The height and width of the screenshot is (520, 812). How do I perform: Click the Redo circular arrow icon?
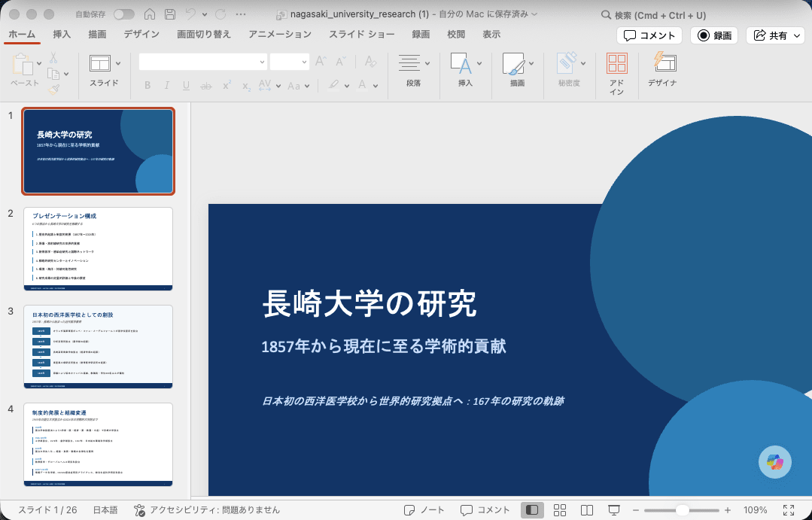point(220,14)
